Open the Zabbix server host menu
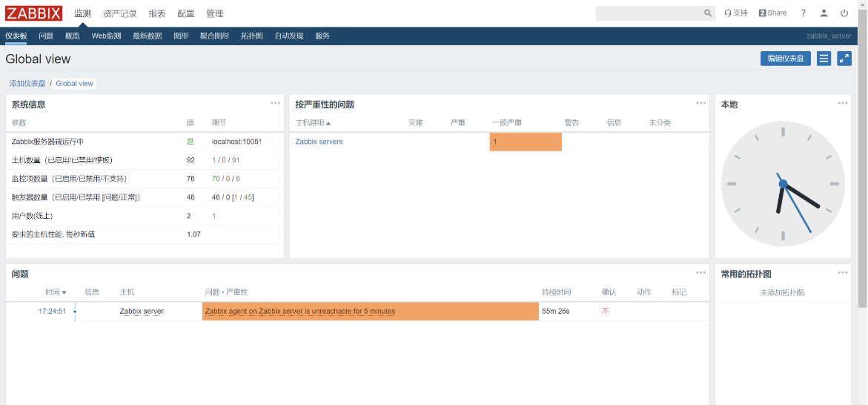This screenshot has height=405, width=868. [x=142, y=312]
